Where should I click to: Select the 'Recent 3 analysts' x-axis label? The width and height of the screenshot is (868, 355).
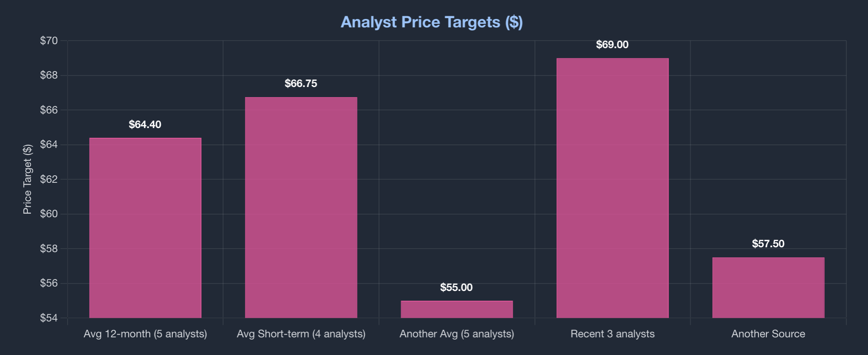[x=612, y=334]
